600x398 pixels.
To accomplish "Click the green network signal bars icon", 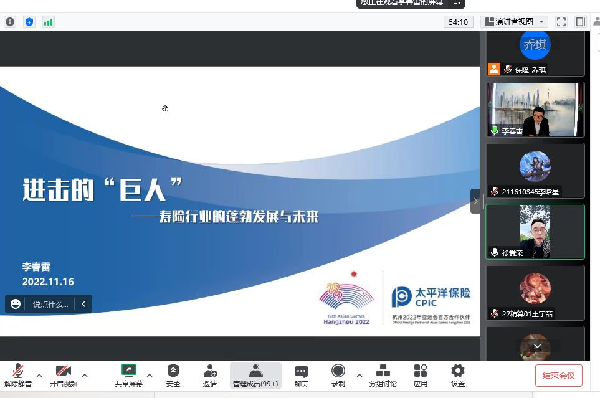I will point(48,22).
